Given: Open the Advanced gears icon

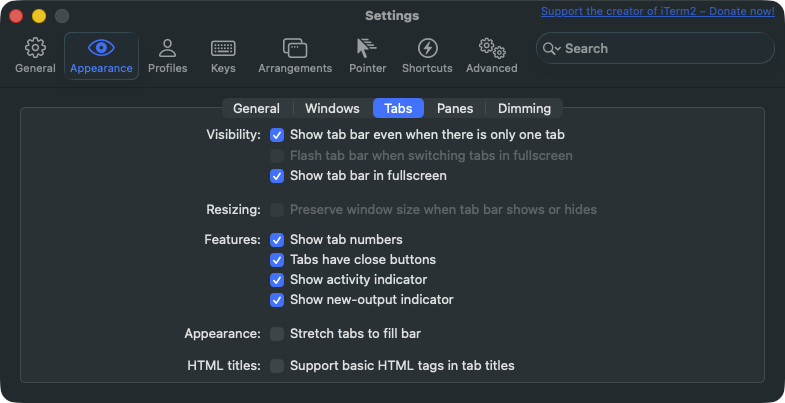Looking at the screenshot, I should pyautogui.click(x=491, y=48).
